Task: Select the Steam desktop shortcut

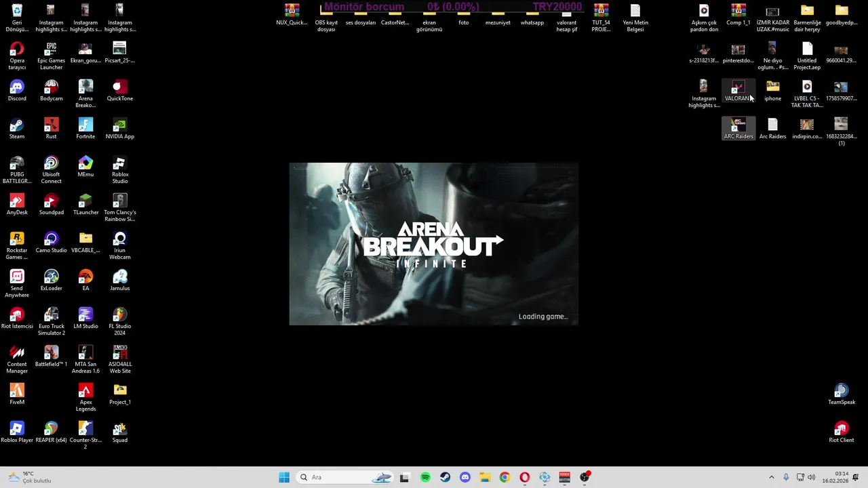Action: [17, 128]
